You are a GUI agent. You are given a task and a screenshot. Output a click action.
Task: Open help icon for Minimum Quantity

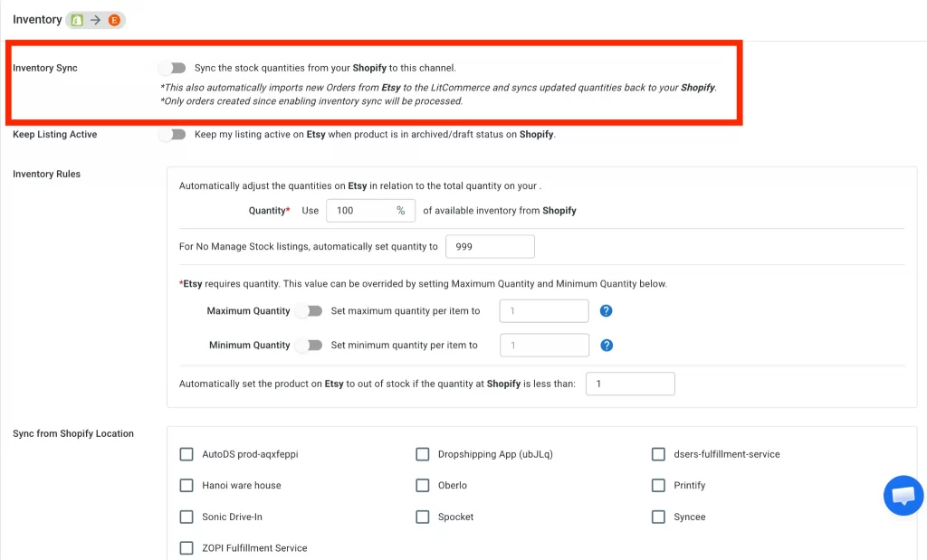tap(607, 346)
